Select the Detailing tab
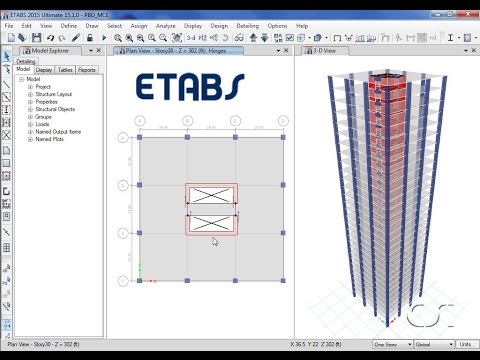This screenshot has height=360, width=480. (26, 61)
